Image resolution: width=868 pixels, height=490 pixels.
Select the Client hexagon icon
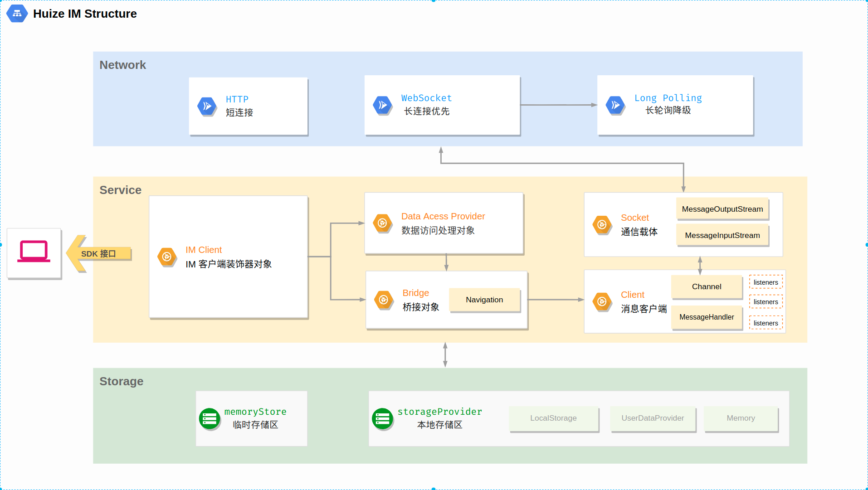pos(602,301)
